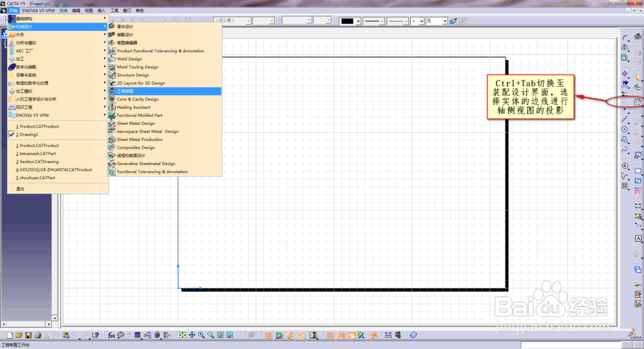Click the CATIA logo icon at bottom right
The image size is (644, 349).
click(634, 334)
